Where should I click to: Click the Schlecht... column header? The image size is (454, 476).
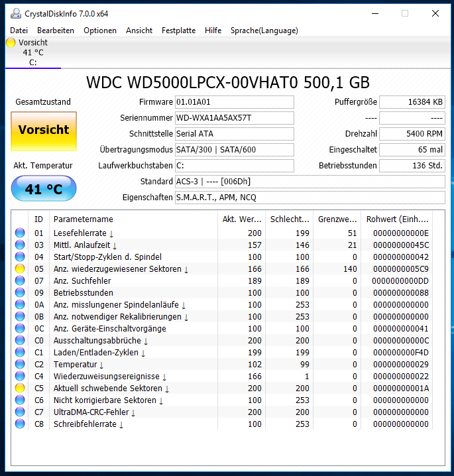pos(290,219)
